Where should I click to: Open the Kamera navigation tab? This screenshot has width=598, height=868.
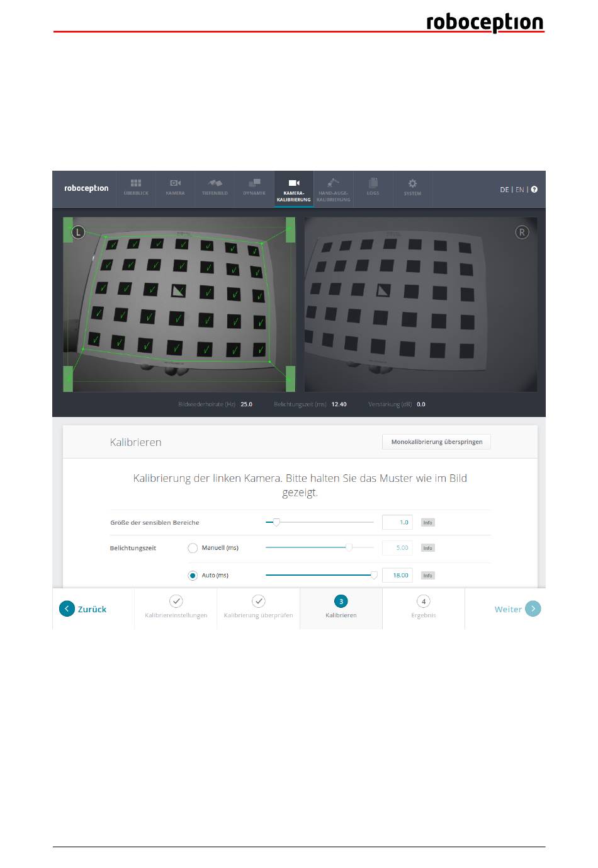[x=175, y=188]
